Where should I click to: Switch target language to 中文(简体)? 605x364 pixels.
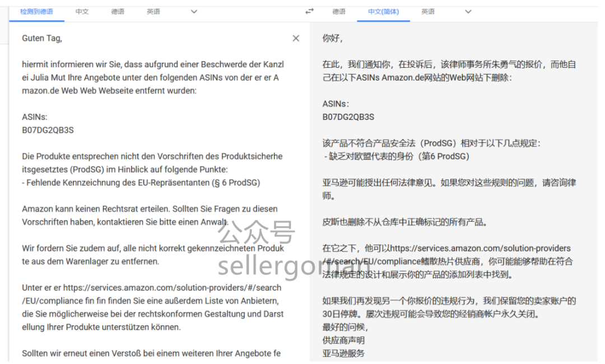(x=383, y=11)
